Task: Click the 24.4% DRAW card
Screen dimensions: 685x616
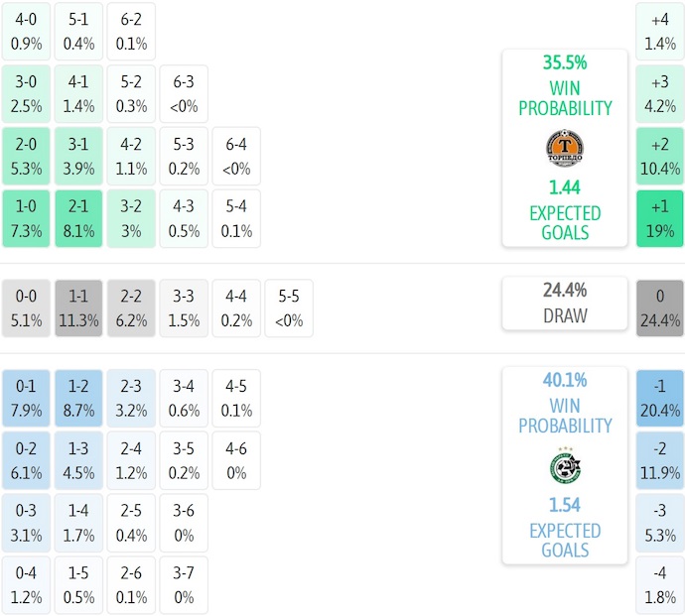Action: 565,304
